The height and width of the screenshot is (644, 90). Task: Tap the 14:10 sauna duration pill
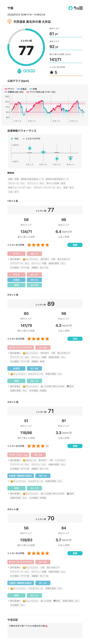(43, 347)
